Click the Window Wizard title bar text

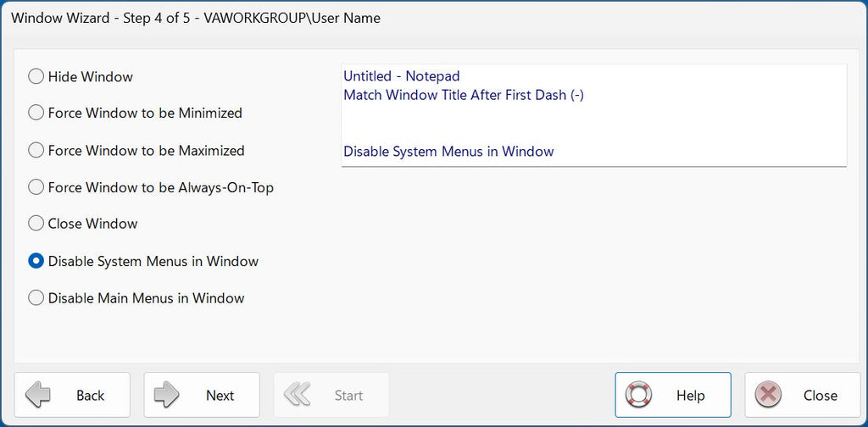point(196,18)
